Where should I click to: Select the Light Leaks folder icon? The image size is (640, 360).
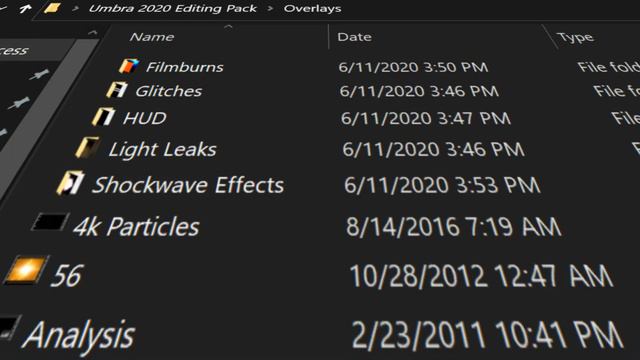87,147
